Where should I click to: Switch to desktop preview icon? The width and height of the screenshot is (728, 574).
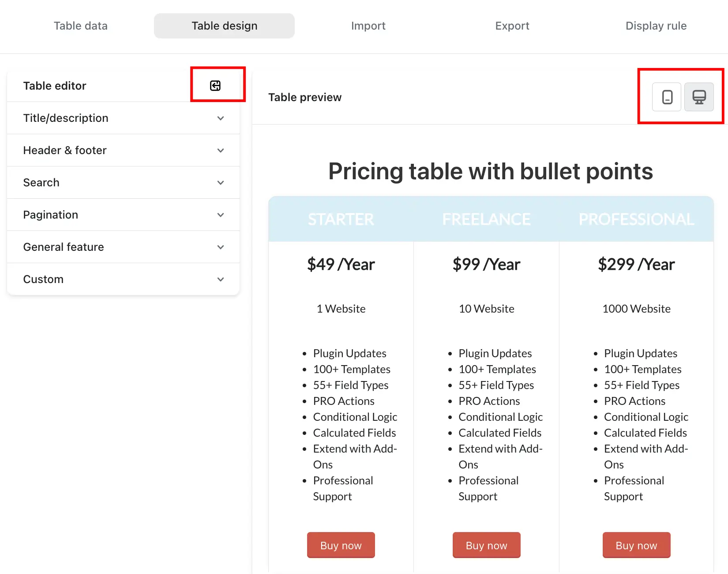699,97
